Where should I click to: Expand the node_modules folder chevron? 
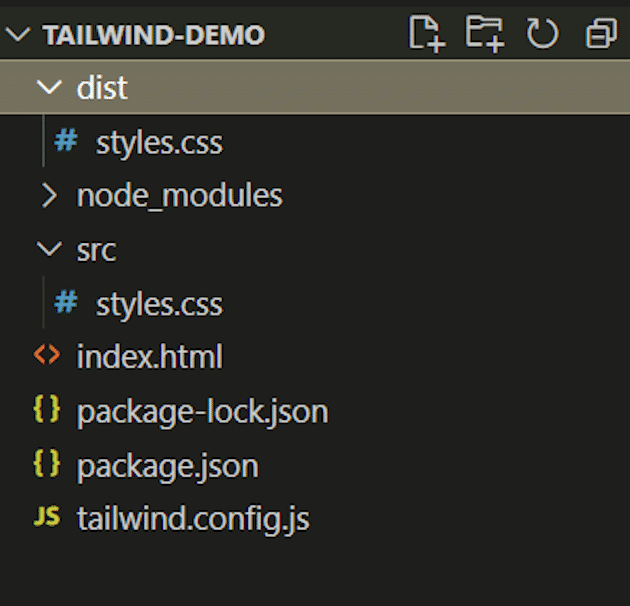[48, 195]
